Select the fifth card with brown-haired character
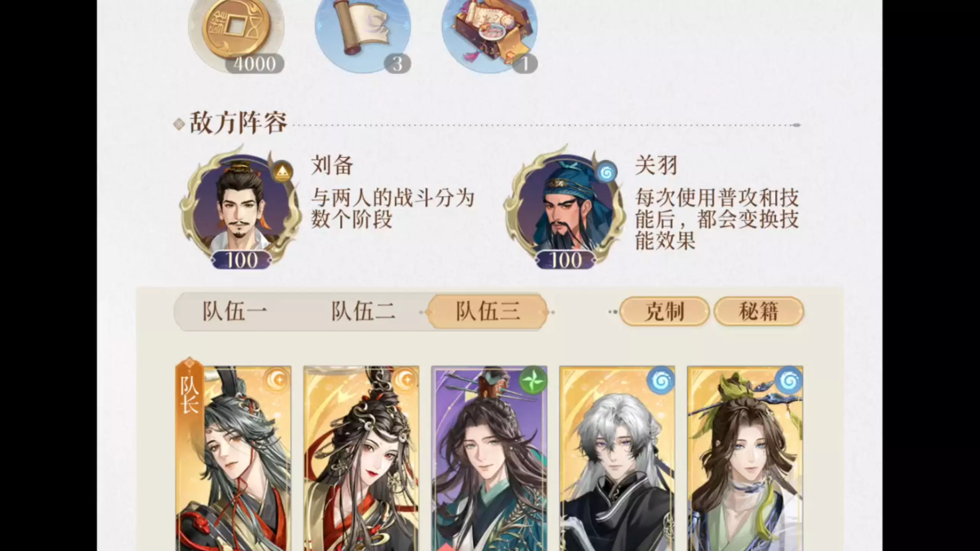This screenshot has height=551, width=980. pyautogui.click(x=745, y=458)
